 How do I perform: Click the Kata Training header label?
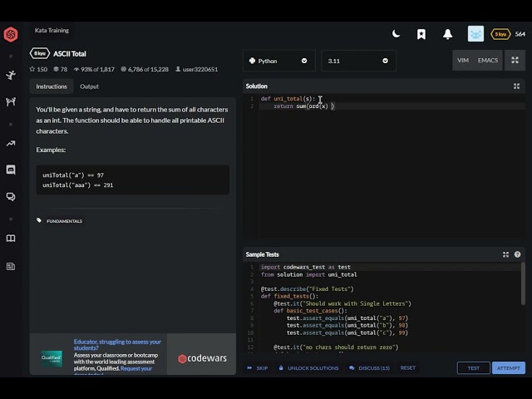click(52, 30)
